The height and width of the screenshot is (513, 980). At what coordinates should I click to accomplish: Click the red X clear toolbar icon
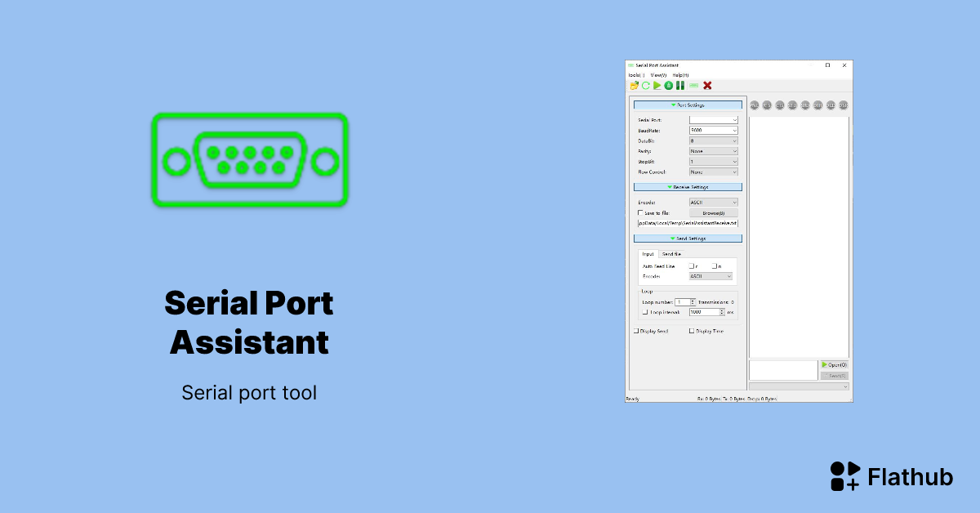pyautogui.click(x=707, y=86)
